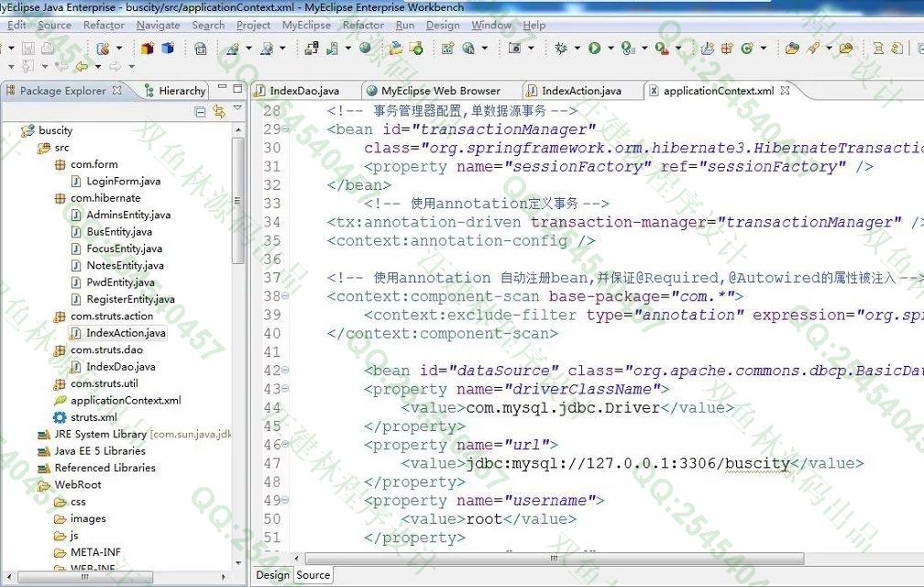Select LoginForm.java in Package Explorer
This screenshot has height=587, width=924.
click(x=123, y=181)
